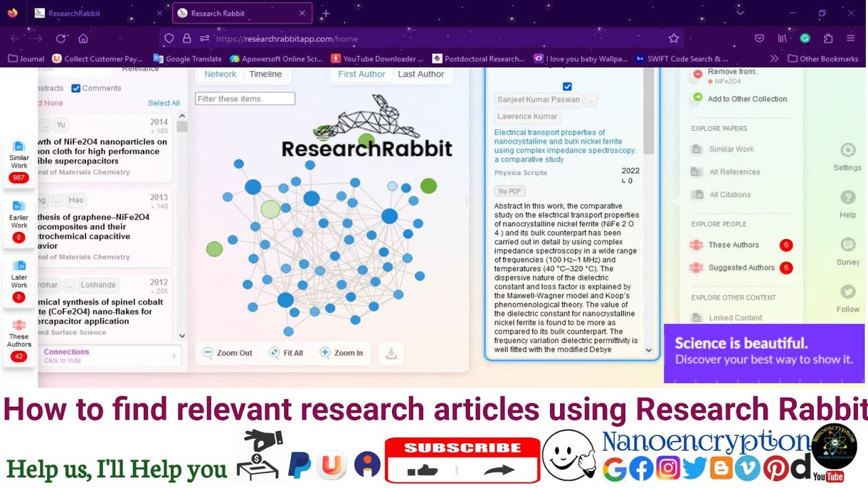This screenshot has height=488, width=868.
Task: Open Similar Work panel with 987 items
Action: 19,163
